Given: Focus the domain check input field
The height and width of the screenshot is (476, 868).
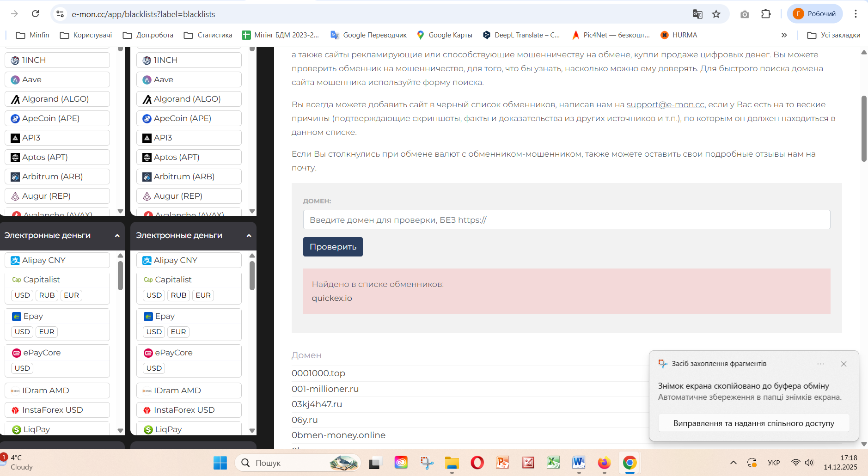Looking at the screenshot, I should (x=567, y=220).
